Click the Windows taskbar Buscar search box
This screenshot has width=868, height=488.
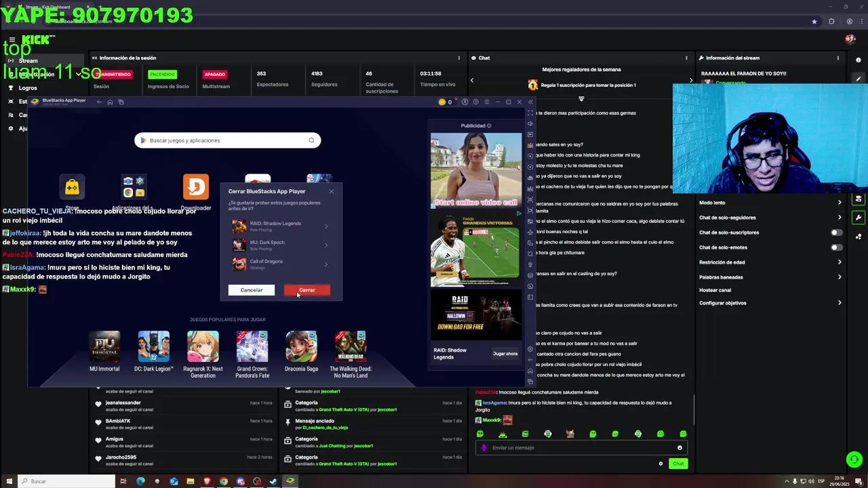tap(66, 481)
